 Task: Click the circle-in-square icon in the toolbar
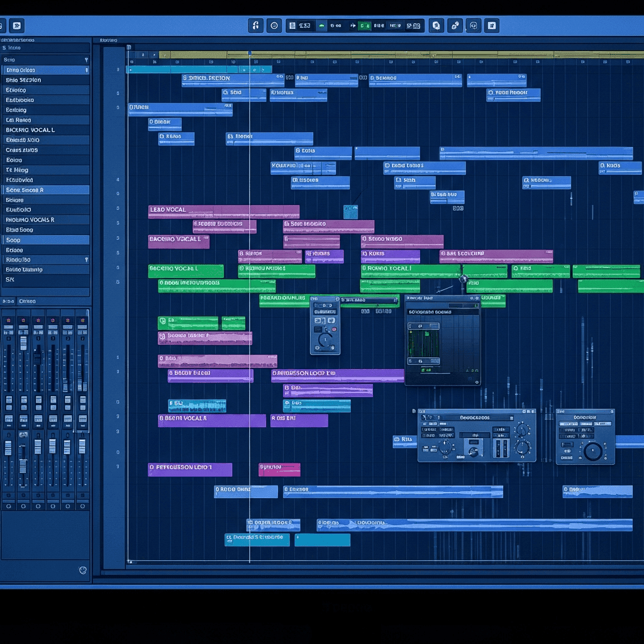click(x=474, y=25)
